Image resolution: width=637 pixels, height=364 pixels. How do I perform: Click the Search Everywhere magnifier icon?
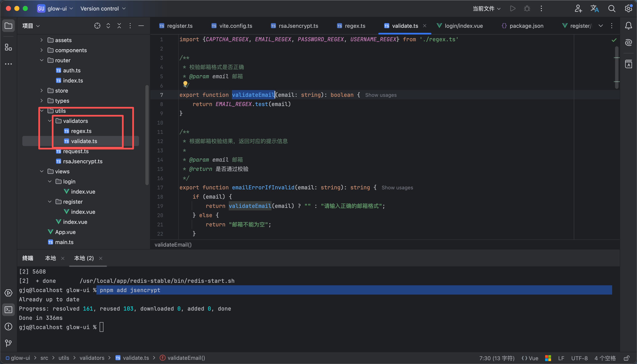(612, 8)
